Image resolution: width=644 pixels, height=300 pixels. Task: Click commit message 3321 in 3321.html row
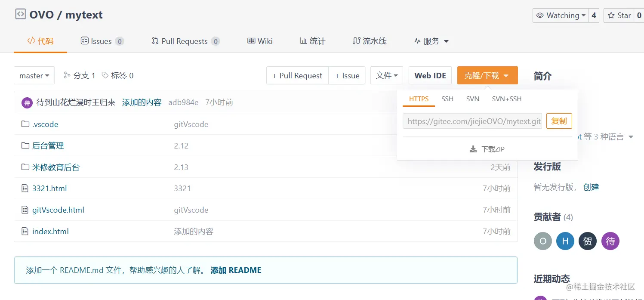(182, 189)
